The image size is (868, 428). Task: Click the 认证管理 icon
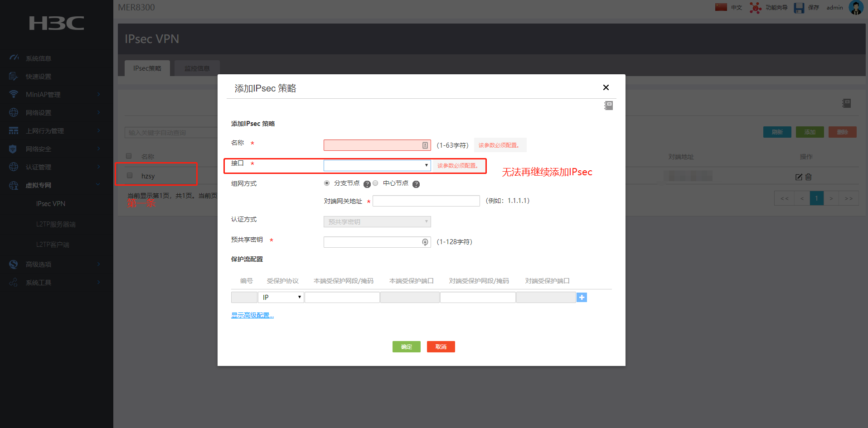(14, 167)
